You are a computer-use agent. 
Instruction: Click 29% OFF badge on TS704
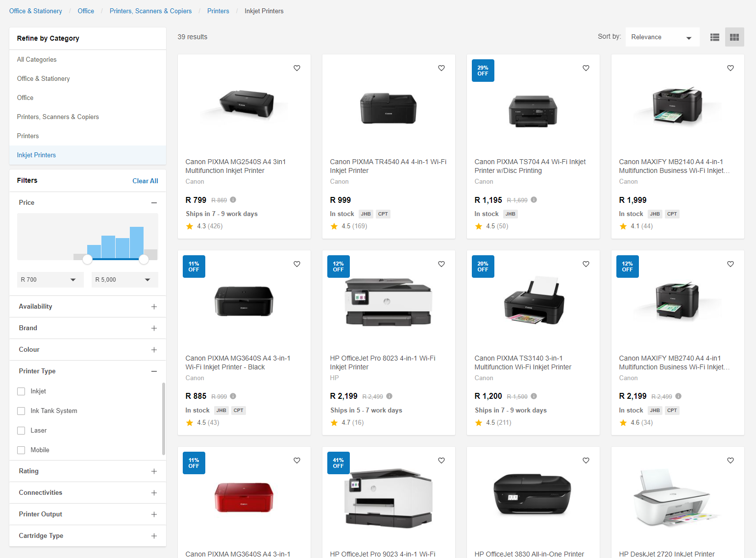point(483,71)
